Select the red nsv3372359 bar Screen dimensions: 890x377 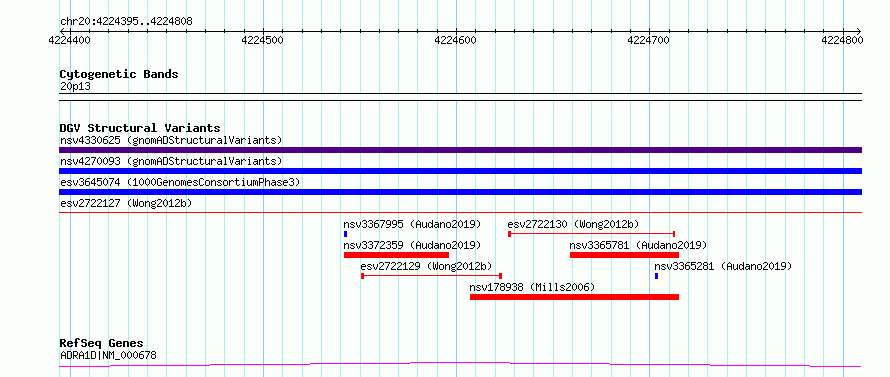pos(396,255)
